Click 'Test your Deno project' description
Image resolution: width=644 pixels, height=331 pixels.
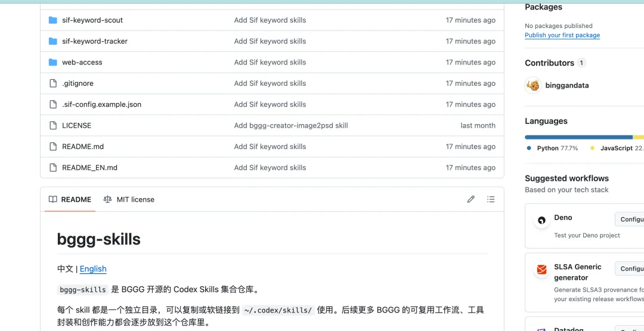pyautogui.click(x=587, y=236)
